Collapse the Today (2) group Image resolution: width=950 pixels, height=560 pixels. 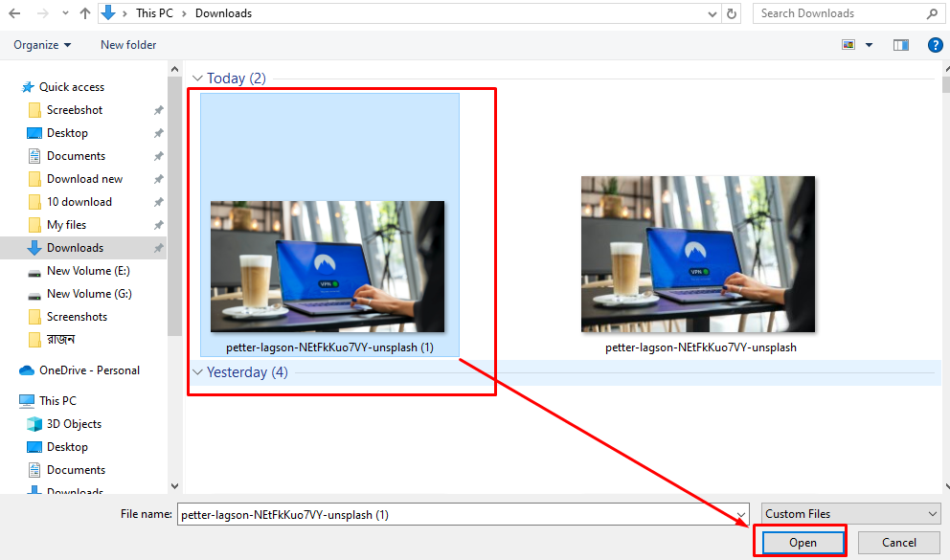(x=197, y=78)
